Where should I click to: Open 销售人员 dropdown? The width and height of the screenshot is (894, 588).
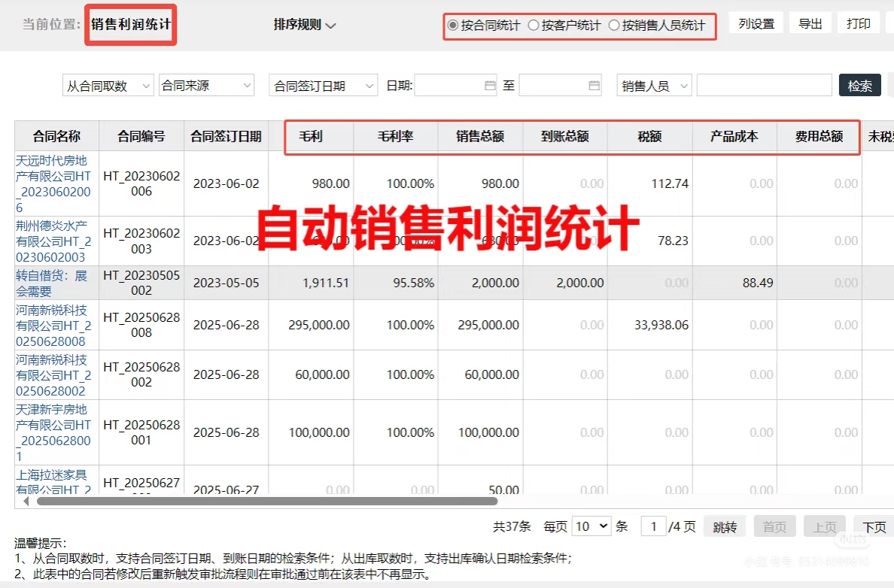(x=654, y=86)
